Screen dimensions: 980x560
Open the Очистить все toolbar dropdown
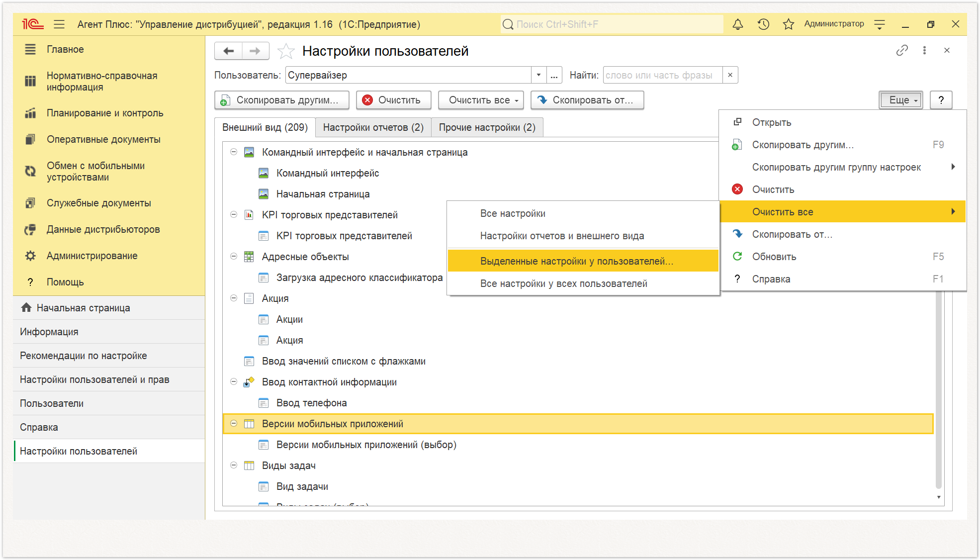click(x=481, y=100)
